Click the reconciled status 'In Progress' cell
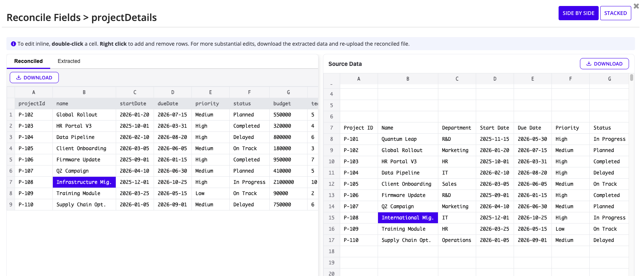The height and width of the screenshot is (276, 644). coord(250,182)
